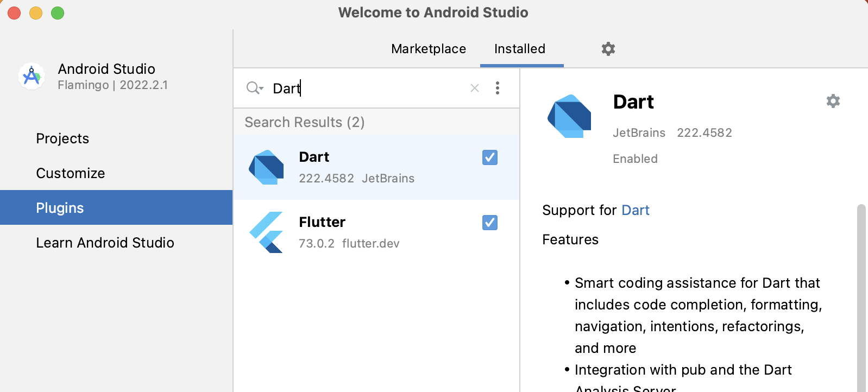Click the green window zoom button
Screen dimensions: 868x392
click(x=58, y=13)
